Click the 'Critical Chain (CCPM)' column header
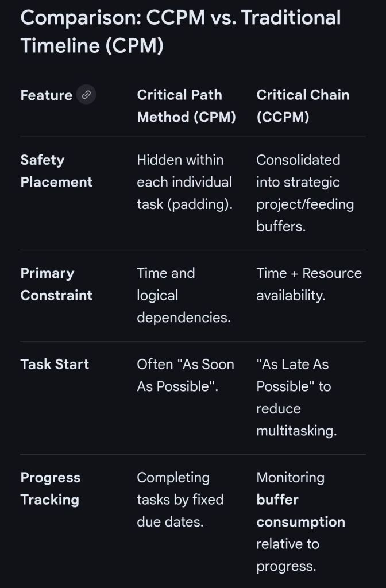386x588 pixels. pyautogui.click(x=303, y=106)
